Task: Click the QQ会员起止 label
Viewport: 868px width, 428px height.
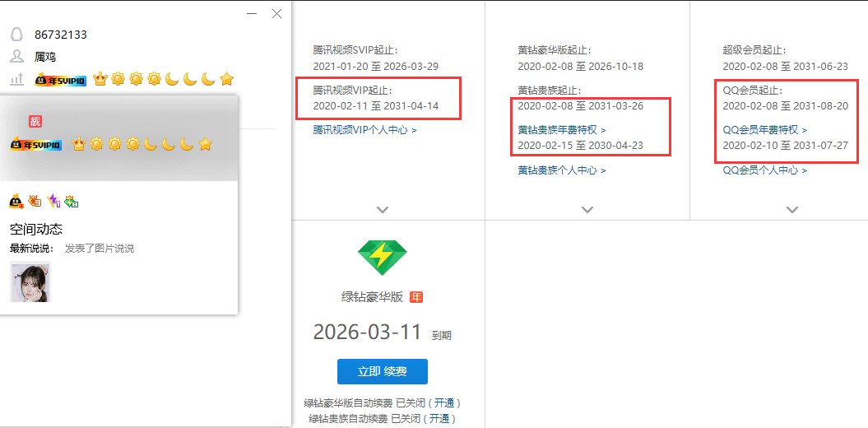Action: coord(752,91)
